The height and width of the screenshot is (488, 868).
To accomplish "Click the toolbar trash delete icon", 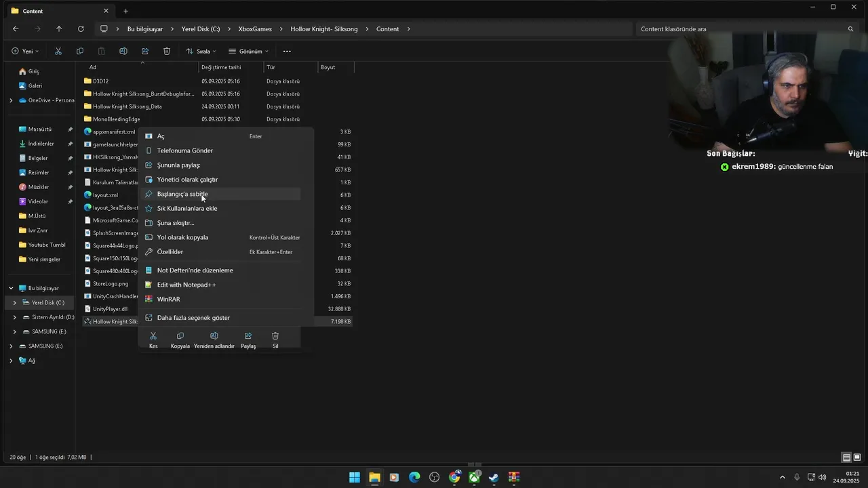I will [167, 51].
